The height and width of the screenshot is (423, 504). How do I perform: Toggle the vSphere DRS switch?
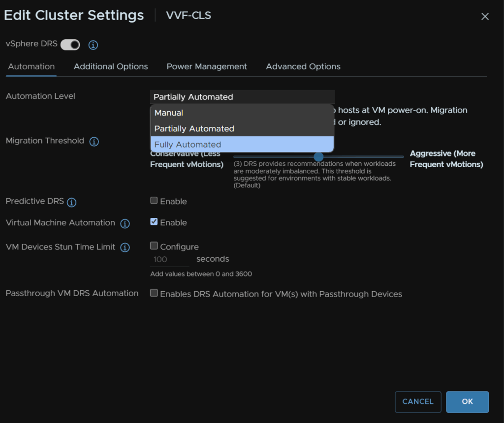point(70,45)
